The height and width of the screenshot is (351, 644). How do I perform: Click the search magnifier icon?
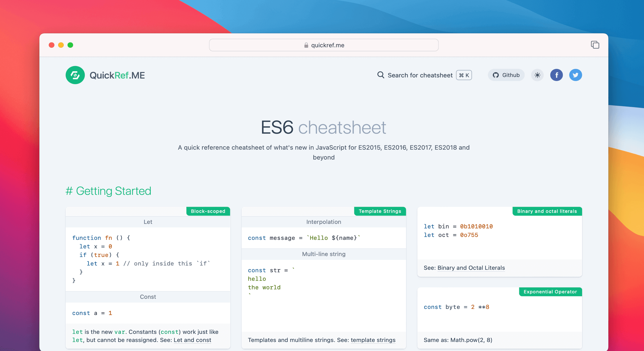click(380, 75)
